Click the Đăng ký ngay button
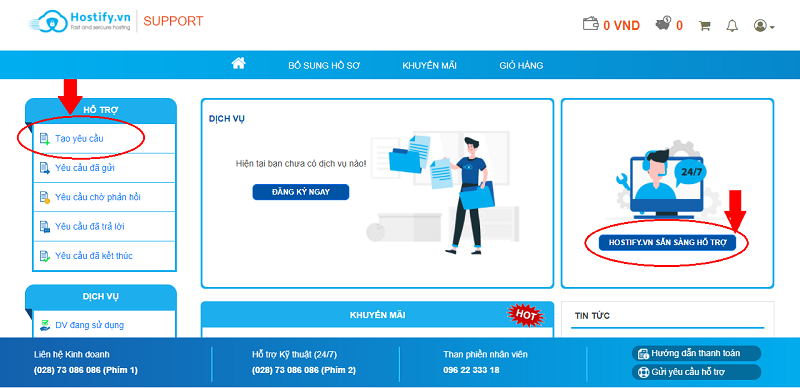Image resolution: width=800 pixels, height=388 pixels. pyautogui.click(x=301, y=192)
